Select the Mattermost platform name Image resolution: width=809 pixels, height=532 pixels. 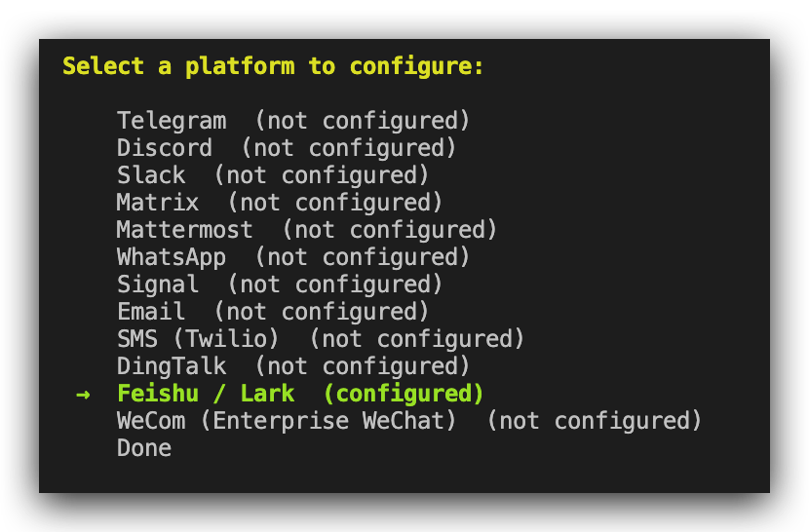pyautogui.click(x=185, y=230)
